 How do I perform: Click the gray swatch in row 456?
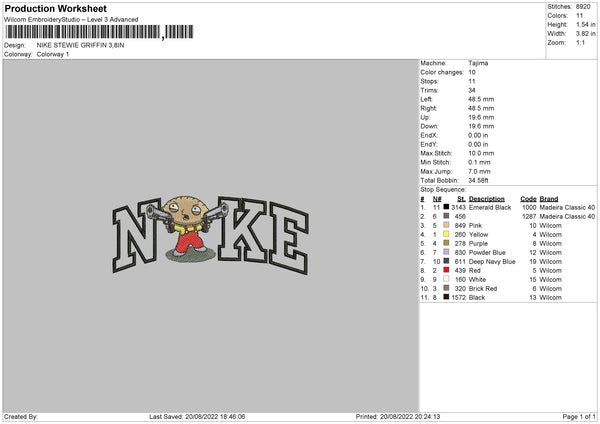tap(446, 216)
